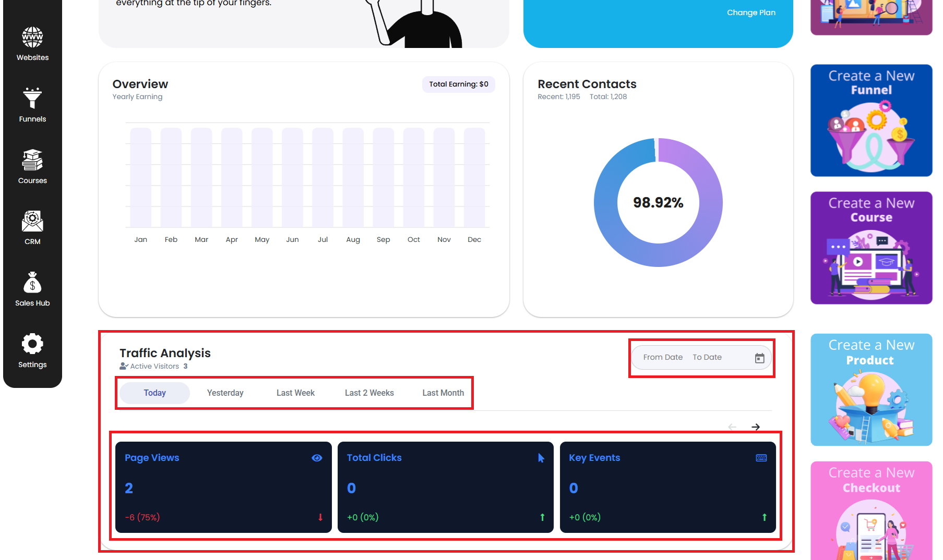This screenshot has width=943, height=560.
Task: Click the Change Plan link
Action: point(751,13)
